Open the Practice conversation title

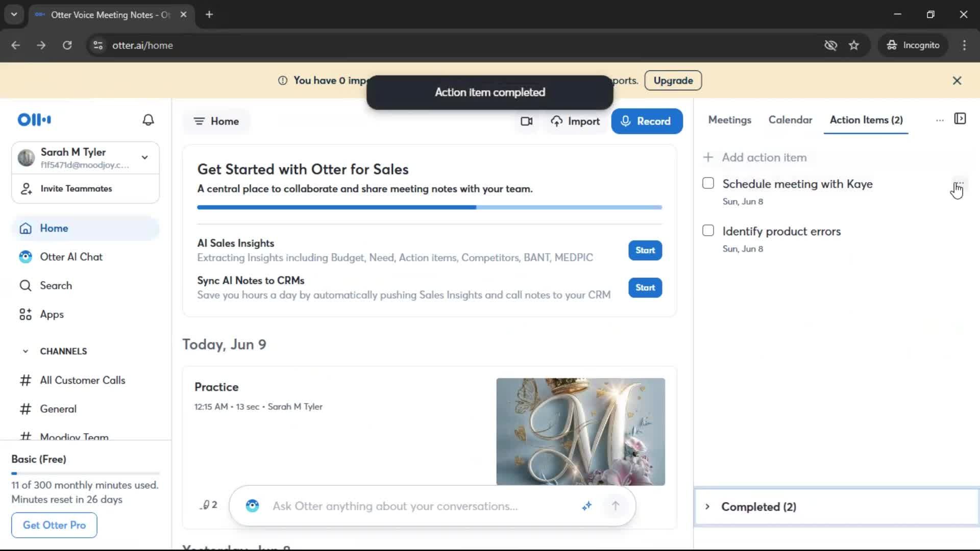pyautogui.click(x=216, y=387)
